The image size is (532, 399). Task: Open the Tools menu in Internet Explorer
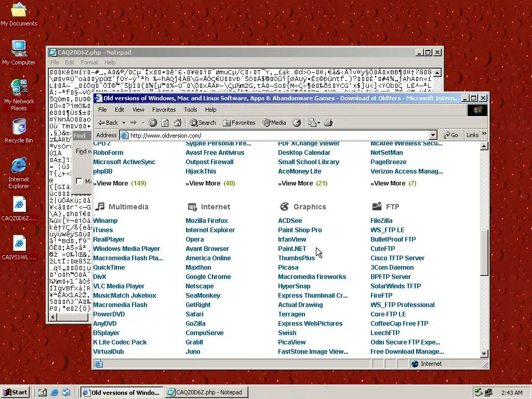tap(190, 110)
